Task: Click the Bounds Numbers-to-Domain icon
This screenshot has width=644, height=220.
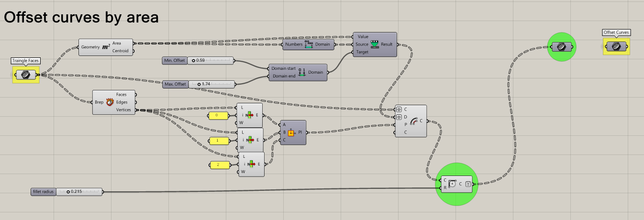Action: coord(309,44)
